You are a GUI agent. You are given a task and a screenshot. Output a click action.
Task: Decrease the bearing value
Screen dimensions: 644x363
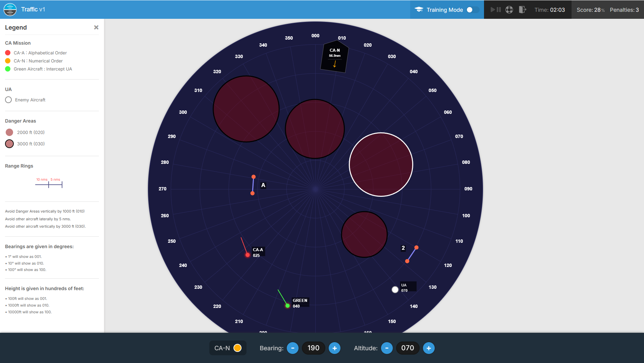[x=292, y=348]
